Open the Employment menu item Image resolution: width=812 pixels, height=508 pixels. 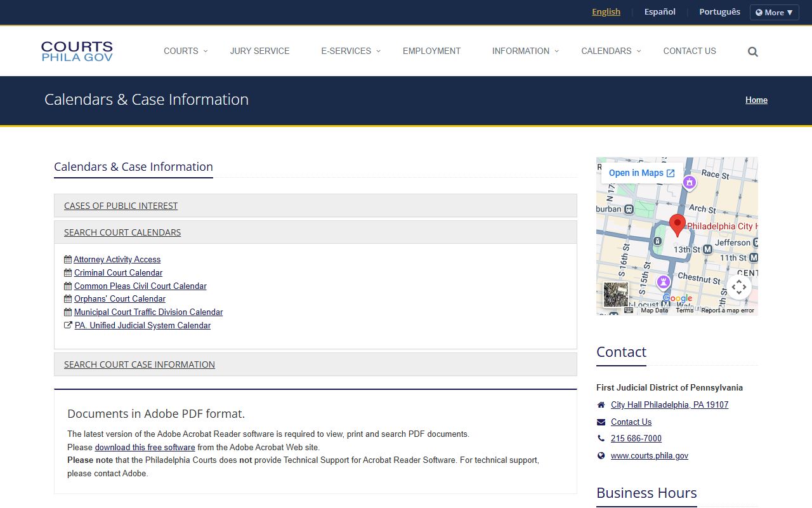tap(431, 51)
